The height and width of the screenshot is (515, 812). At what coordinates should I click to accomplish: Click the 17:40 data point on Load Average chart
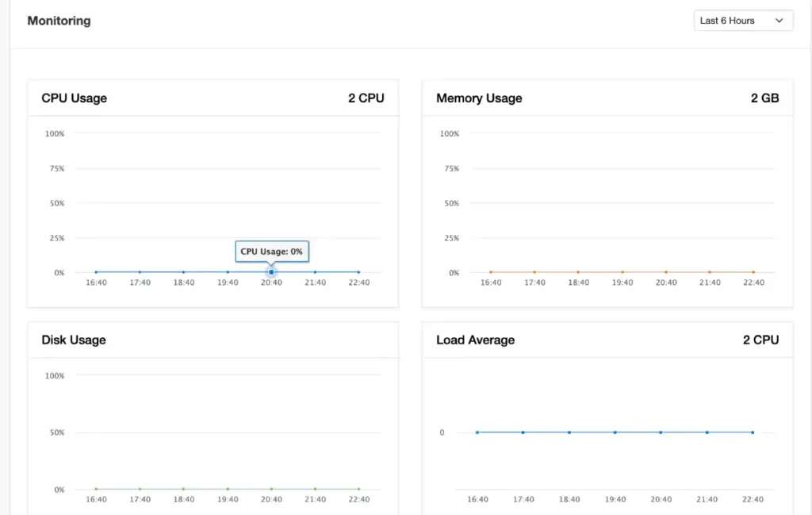click(x=523, y=432)
